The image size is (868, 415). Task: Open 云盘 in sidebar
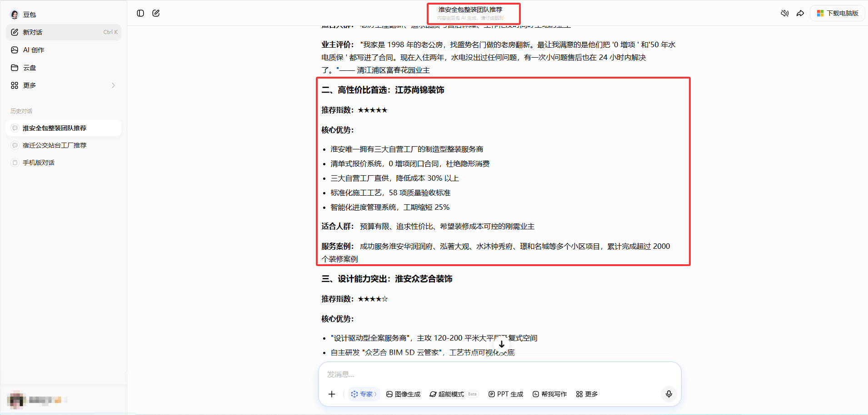click(64, 68)
